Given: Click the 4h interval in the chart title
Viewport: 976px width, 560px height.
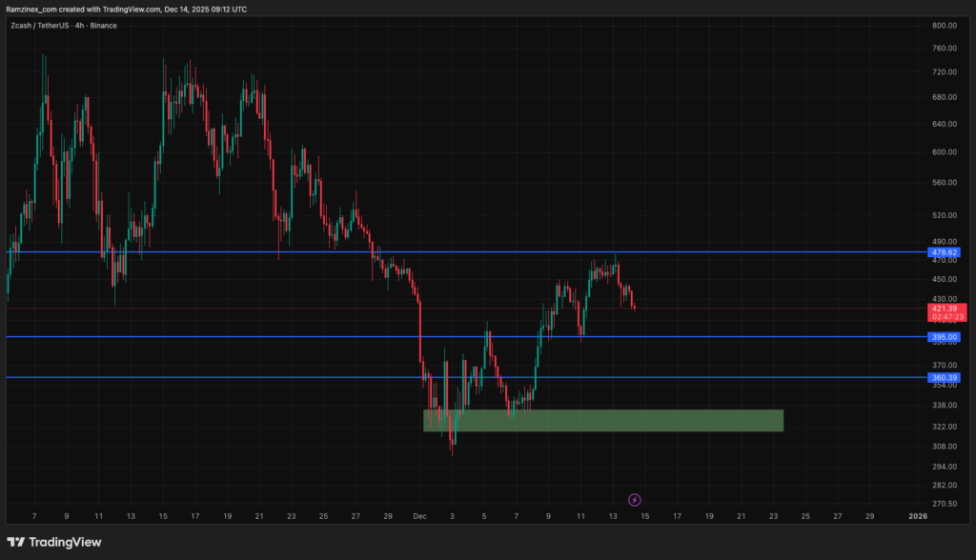Looking at the screenshot, I should pyautogui.click(x=83, y=25).
